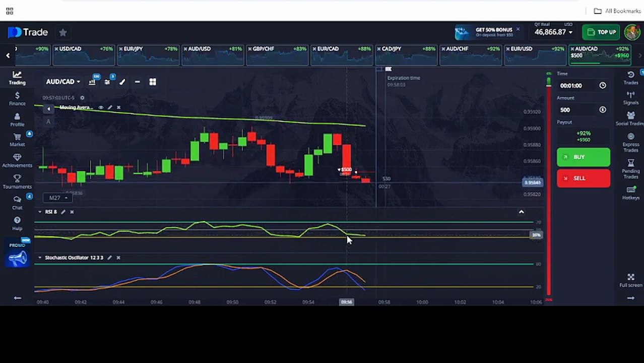The height and width of the screenshot is (363, 644).
Task: Collapse the left sidebar arrow
Action: 17,298
